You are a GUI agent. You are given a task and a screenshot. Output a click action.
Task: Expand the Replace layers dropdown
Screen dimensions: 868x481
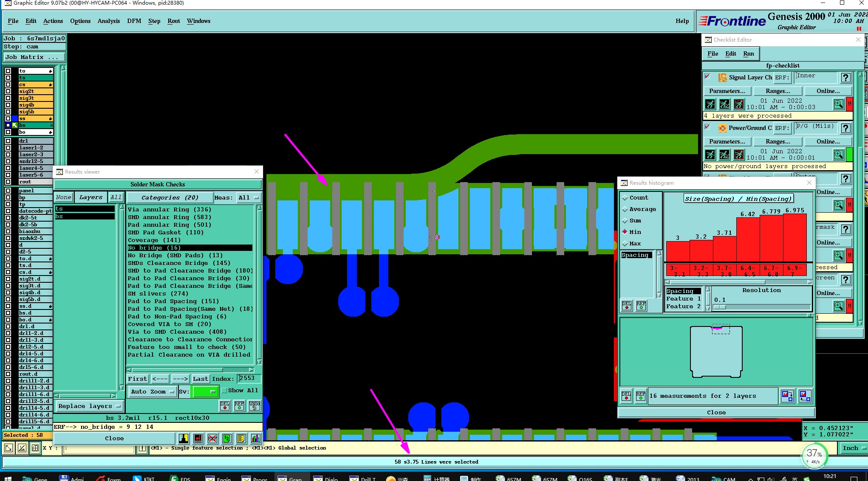(89, 406)
